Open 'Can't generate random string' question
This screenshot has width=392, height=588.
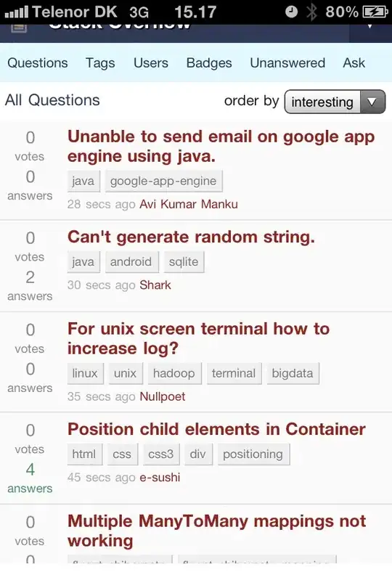(x=191, y=237)
